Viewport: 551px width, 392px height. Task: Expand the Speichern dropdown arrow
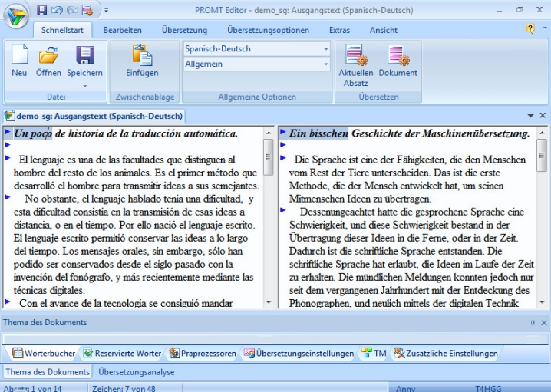tap(84, 85)
